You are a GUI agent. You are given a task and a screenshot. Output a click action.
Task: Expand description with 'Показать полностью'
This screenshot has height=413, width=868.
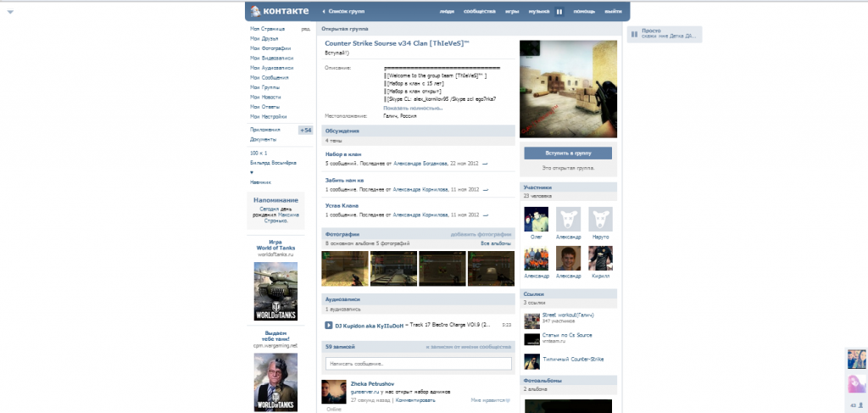point(413,109)
